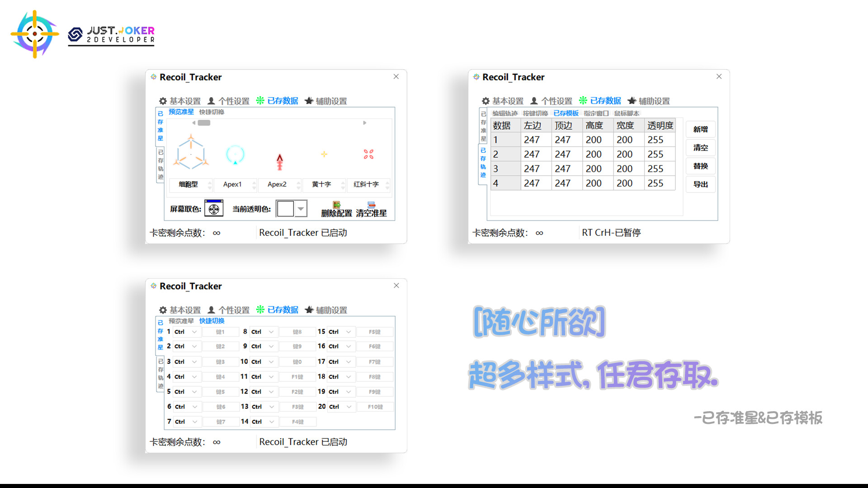Click the 导出 button
The width and height of the screenshot is (868, 488).
point(700,184)
